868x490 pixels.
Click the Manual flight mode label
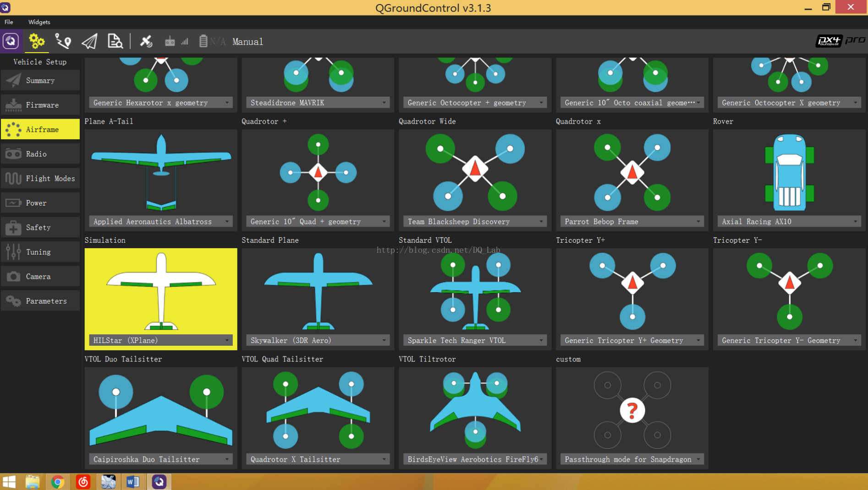pos(247,42)
